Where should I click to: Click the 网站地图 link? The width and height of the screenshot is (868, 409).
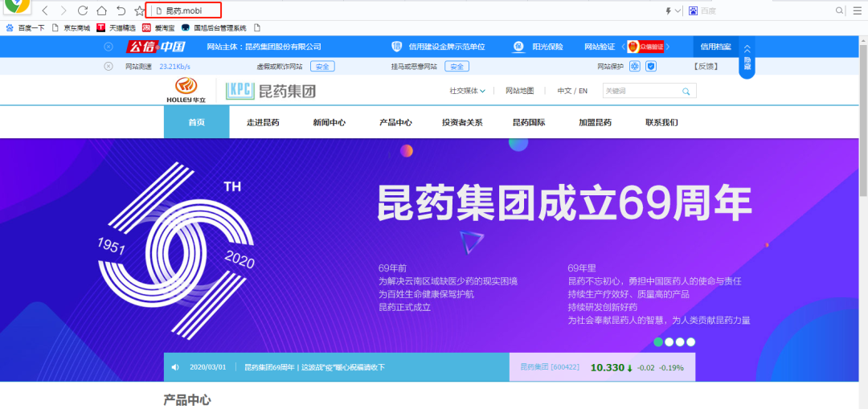click(519, 91)
